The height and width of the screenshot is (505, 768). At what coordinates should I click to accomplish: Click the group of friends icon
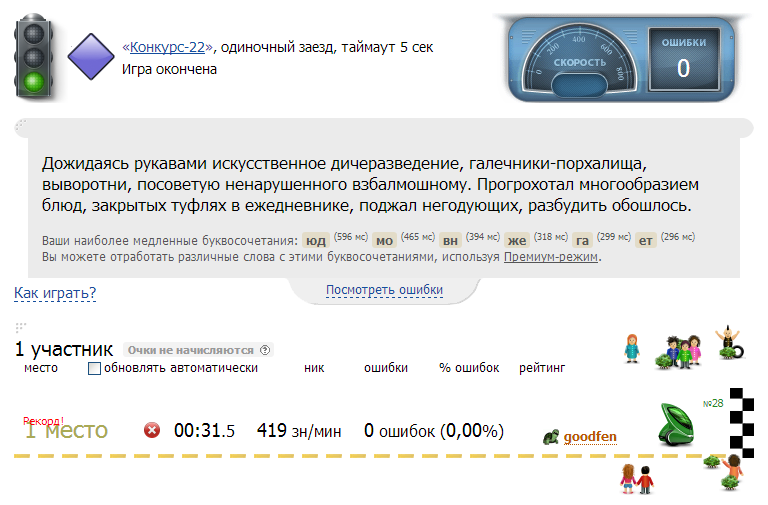tap(679, 351)
